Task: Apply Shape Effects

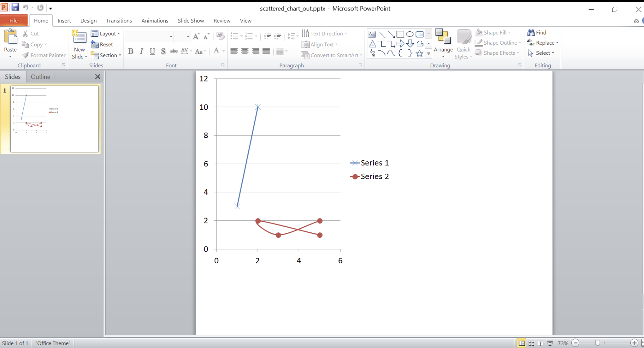Action: (x=497, y=53)
